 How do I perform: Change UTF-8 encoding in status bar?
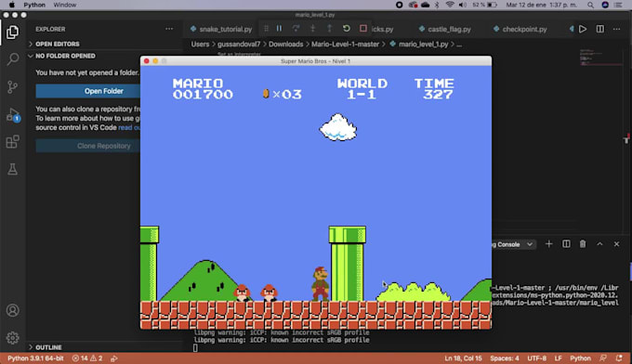coord(536,357)
